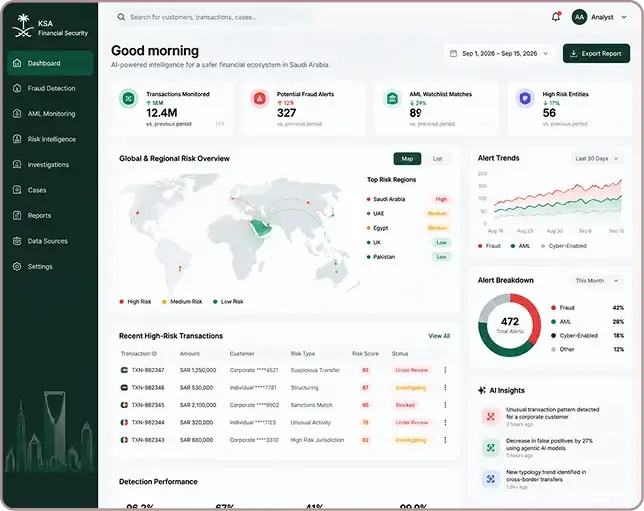Select Risk Intelligence in sidebar
This screenshot has width=644, height=511.
coord(50,139)
